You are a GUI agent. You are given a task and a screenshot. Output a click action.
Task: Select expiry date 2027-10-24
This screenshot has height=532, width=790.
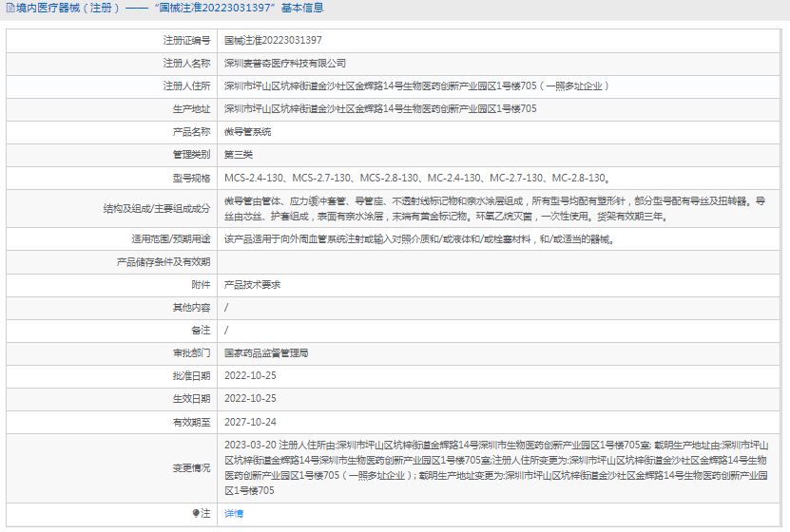pos(250,423)
